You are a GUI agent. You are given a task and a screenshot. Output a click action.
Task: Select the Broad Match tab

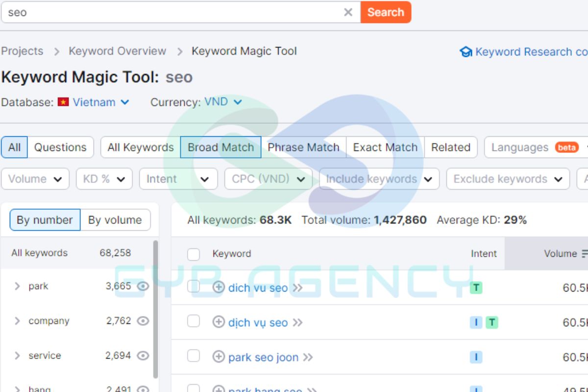pyautogui.click(x=220, y=147)
